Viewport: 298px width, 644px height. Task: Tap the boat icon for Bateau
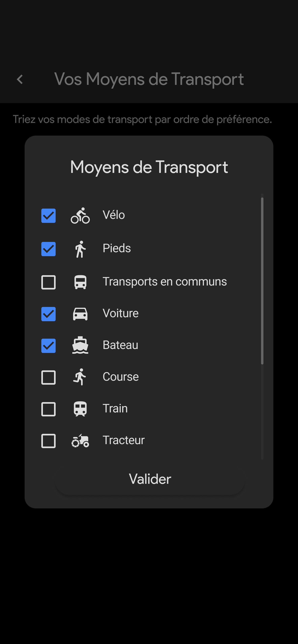click(80, 346)
